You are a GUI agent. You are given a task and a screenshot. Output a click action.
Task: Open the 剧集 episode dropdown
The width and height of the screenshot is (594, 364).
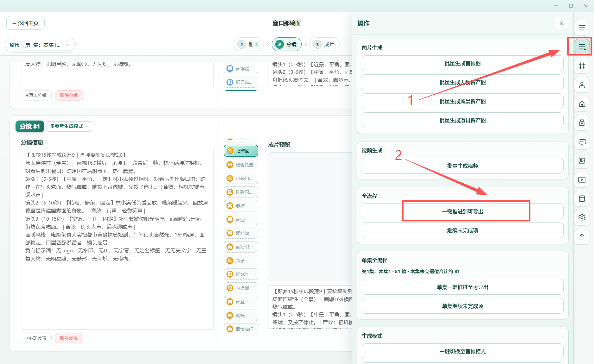48,45
